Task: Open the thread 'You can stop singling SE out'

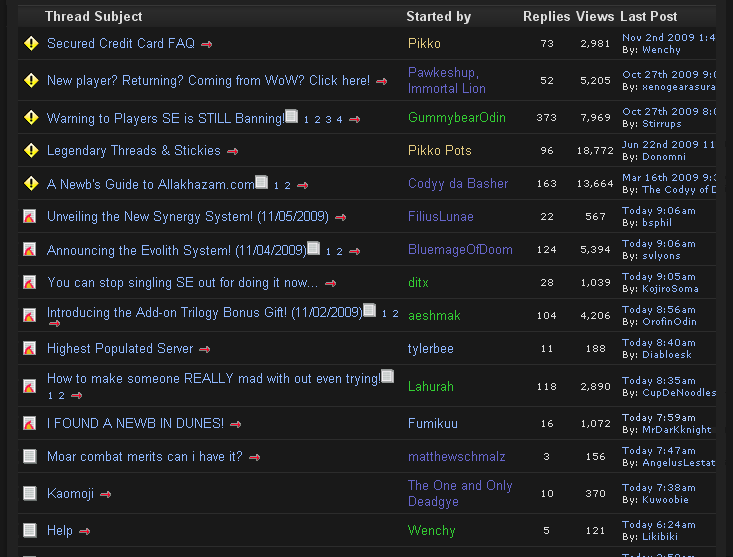Action: click(x=182, y=283)
